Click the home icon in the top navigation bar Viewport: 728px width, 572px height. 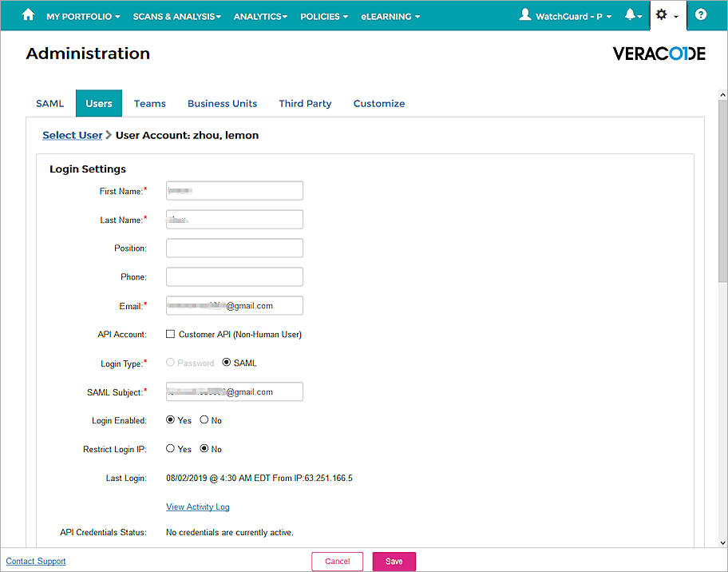[x=28, y=15]
